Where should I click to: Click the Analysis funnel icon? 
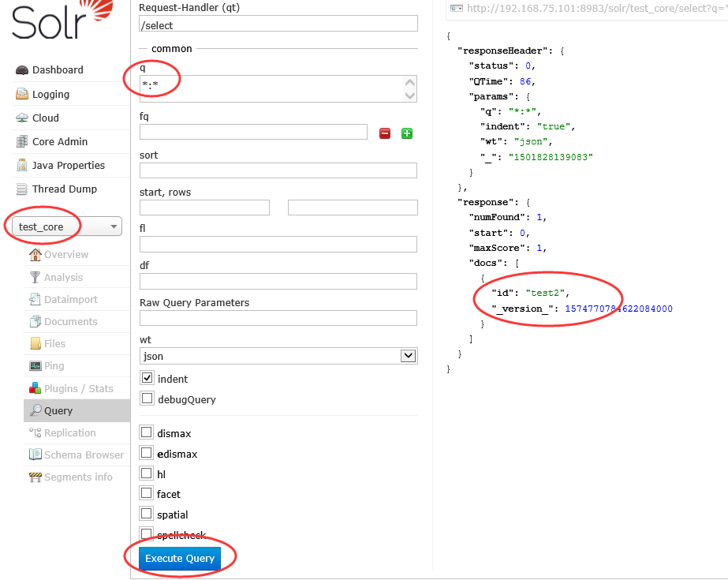(x=35, y=277)
